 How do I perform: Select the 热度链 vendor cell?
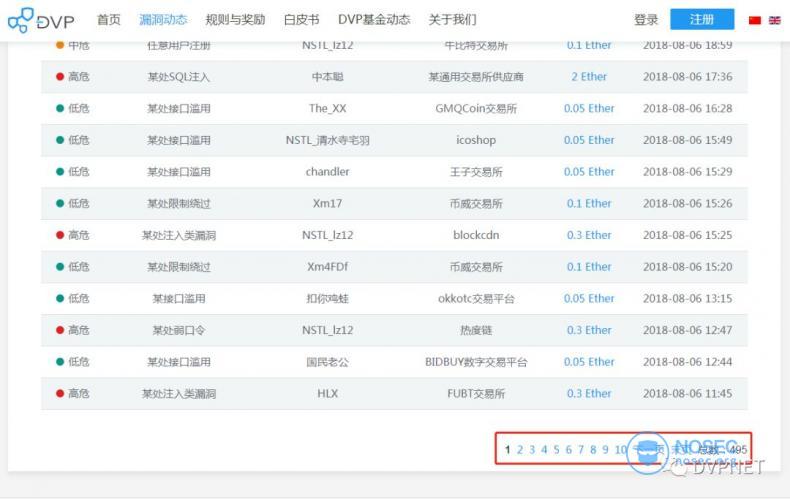tap(476, 330)
